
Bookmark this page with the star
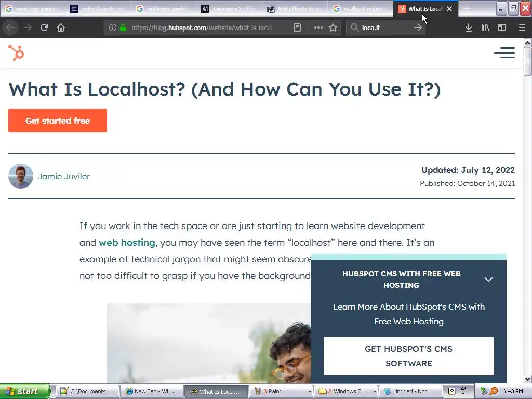pos(333,28)
